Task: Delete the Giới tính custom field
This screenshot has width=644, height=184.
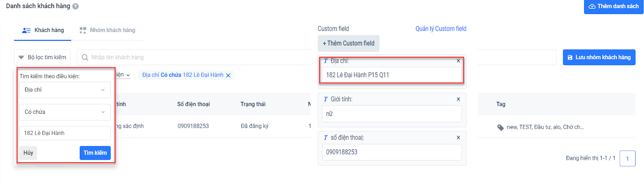Action: pyautogui.click(x=458, y=99)
